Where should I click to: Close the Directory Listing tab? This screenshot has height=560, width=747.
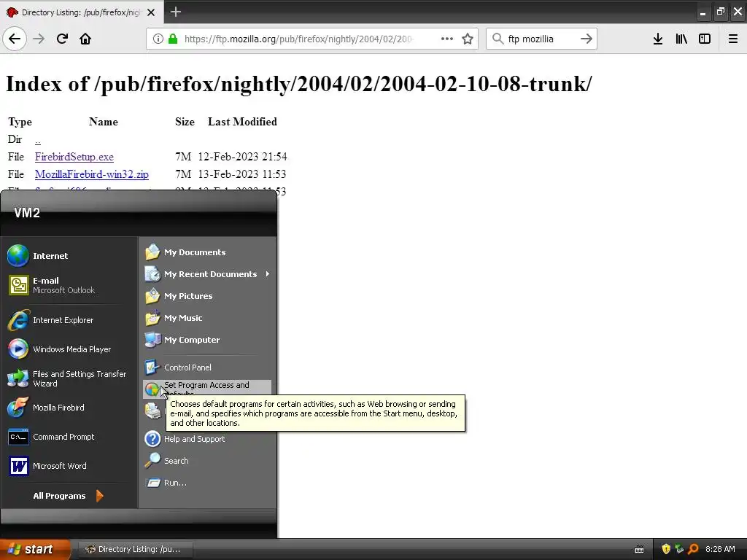pos(151,12)
